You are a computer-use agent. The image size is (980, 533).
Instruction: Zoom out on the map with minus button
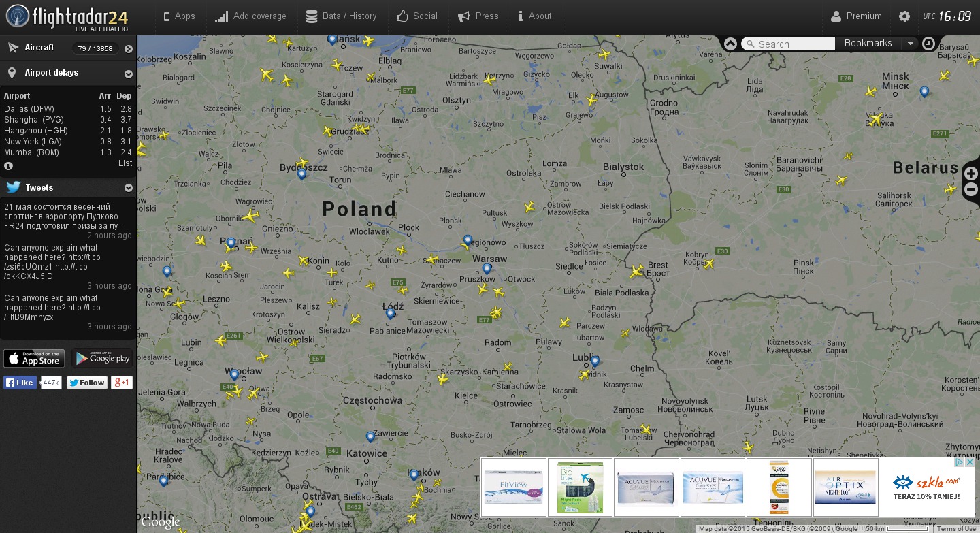971,190
